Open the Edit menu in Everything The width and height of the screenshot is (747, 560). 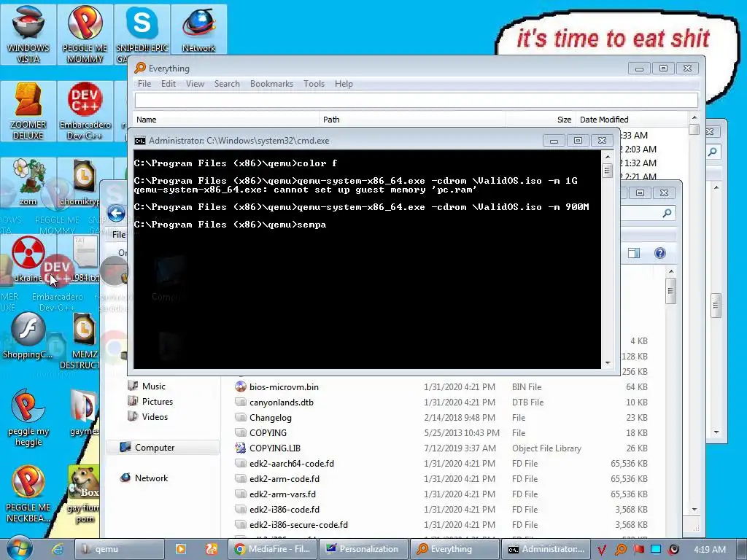tap(169, 84)
